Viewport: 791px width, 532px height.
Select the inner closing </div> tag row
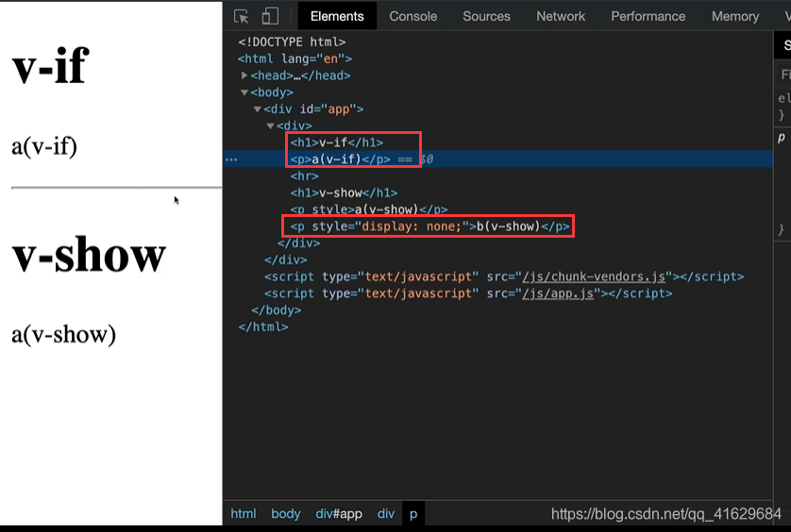(x=298, y=243)
